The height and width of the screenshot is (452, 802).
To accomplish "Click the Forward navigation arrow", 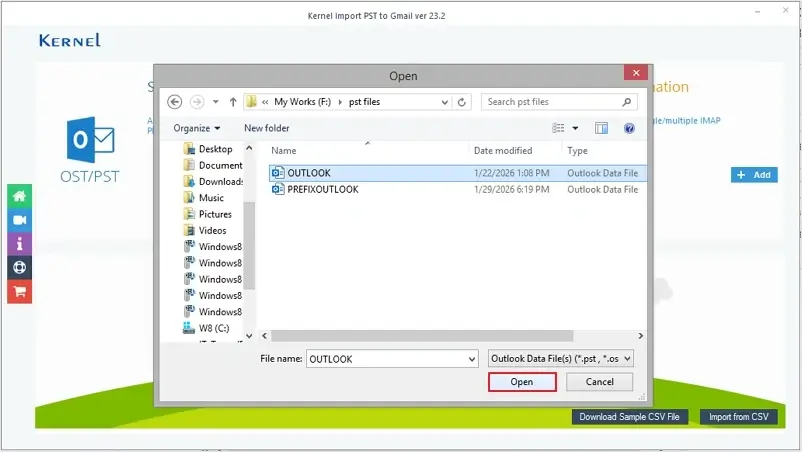I will click(197, 102).
